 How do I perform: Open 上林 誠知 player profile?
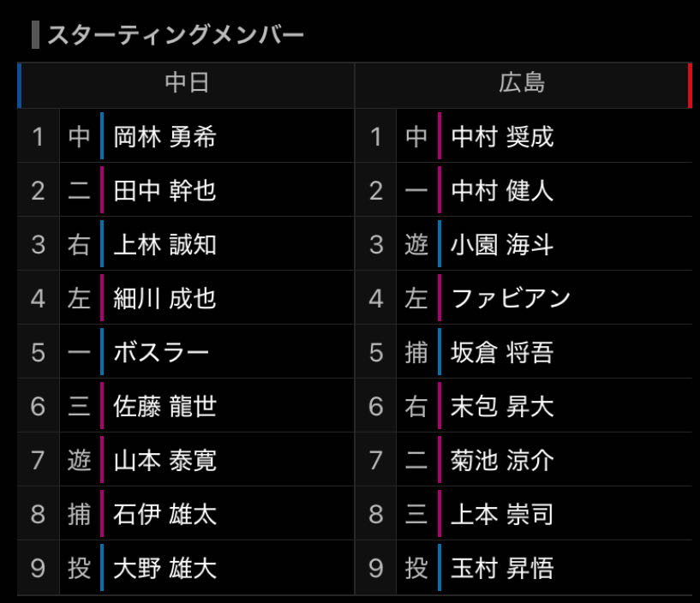coord(165,244)
